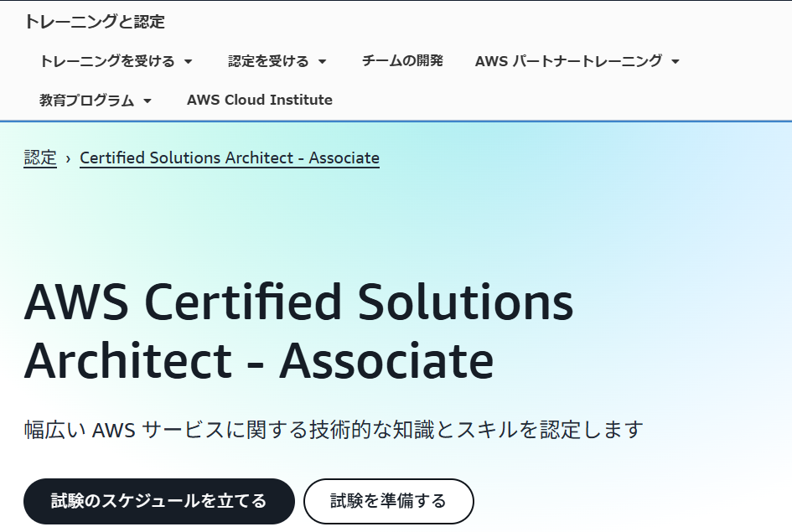Click the 試験のスケジュールを立てる button

tap(159, 501)
